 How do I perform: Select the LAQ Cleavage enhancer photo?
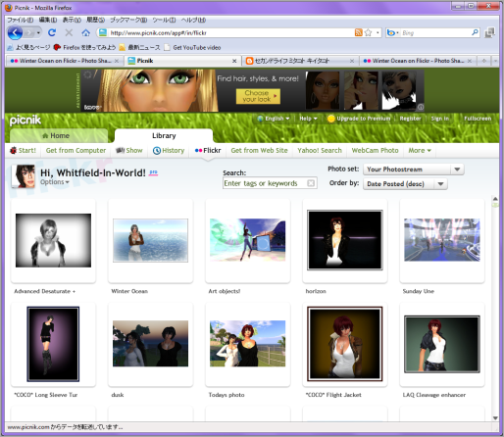(x=442, y=344)
